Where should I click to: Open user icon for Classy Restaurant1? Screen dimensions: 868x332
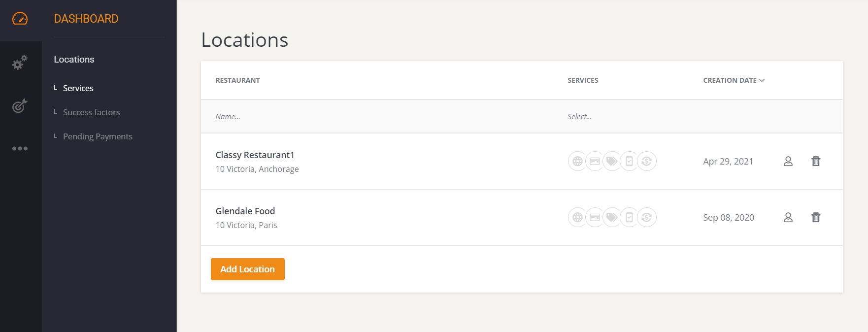[788, 161]
